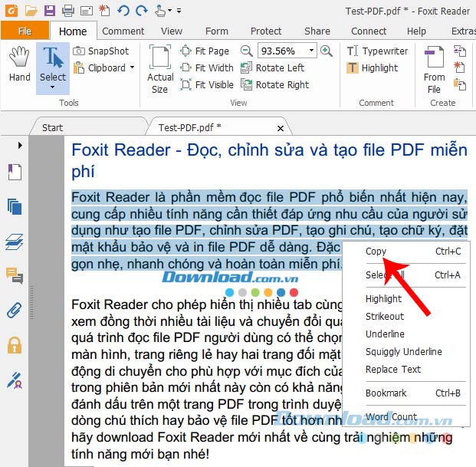This screenshot has width=476, height=467.
Task: Zoom out with the minus magnifier
Action: [x=247, y=51]
